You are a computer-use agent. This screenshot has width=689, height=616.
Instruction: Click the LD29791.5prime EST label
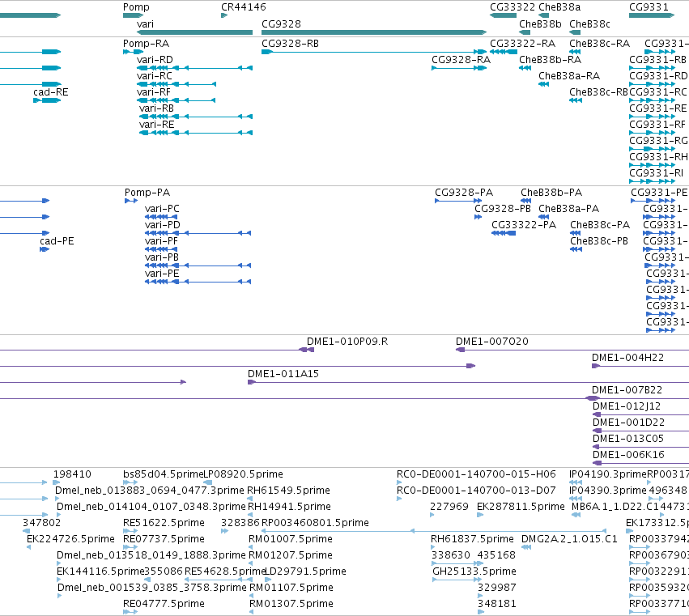pyautogui.click(x=305, y=571)
